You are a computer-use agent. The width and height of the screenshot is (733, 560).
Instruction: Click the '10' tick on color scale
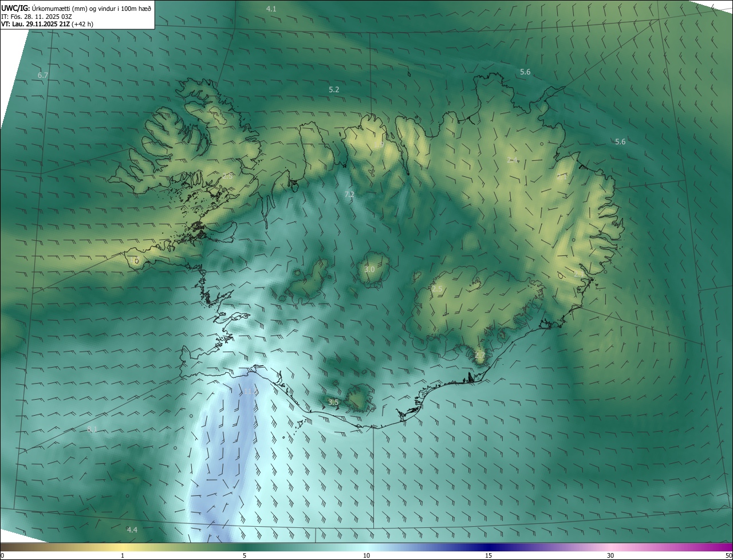point(366,555)
